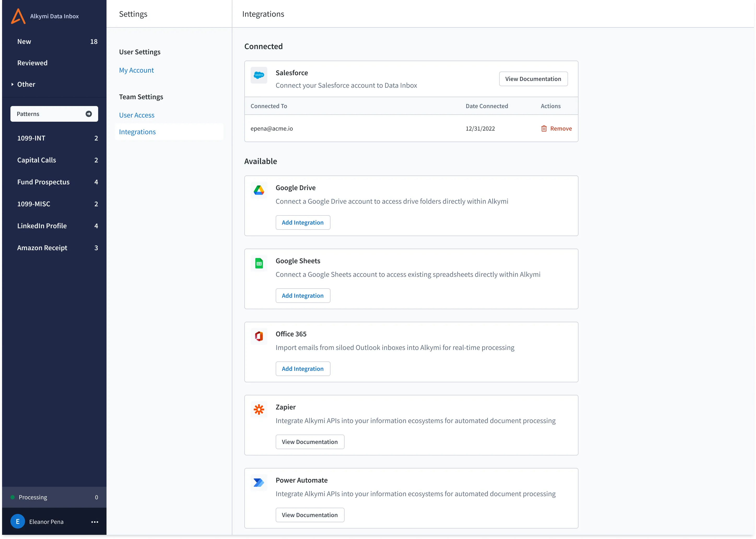Screen dimensions: 756x539
Task: Click the Processing status row
Action: click(54, 497)
